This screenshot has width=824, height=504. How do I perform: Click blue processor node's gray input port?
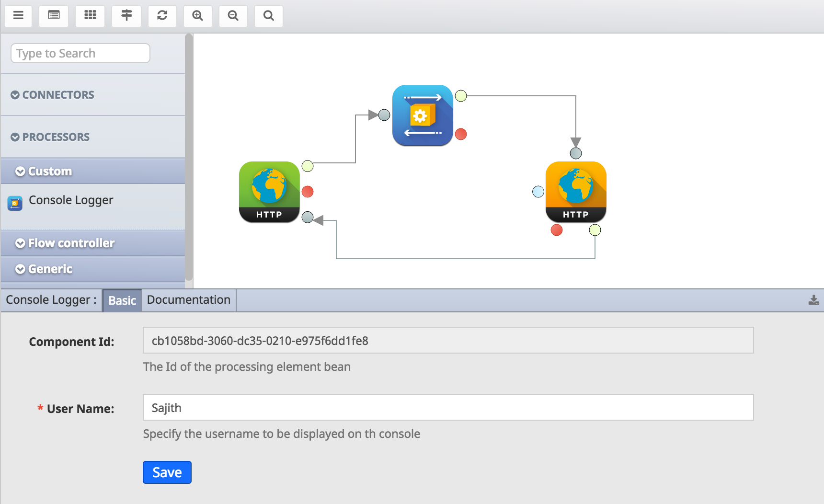coord(384,115)
